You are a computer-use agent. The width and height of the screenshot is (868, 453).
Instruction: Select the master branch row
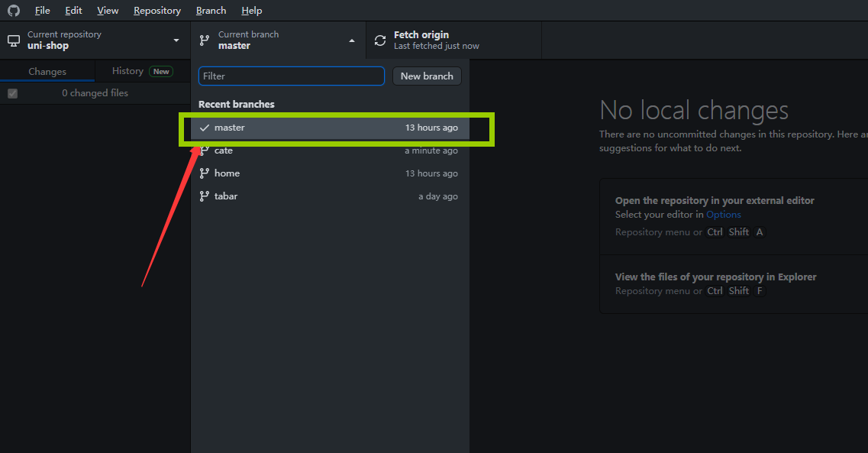click(330, 128)
